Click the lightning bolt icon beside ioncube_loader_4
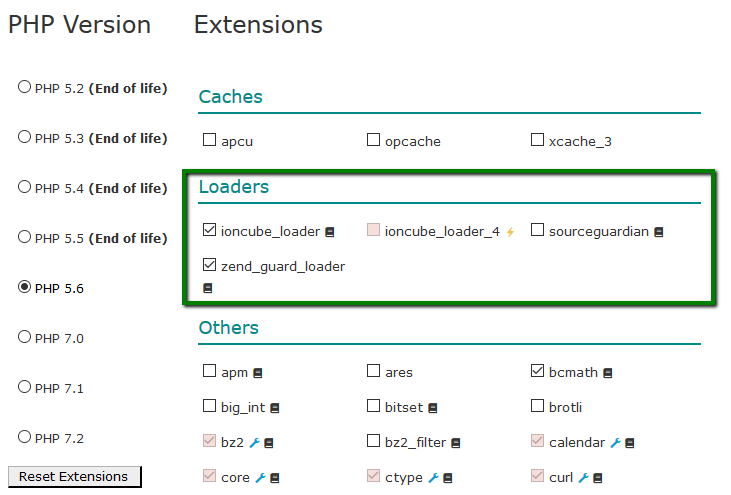 click(x=510, y=232)
